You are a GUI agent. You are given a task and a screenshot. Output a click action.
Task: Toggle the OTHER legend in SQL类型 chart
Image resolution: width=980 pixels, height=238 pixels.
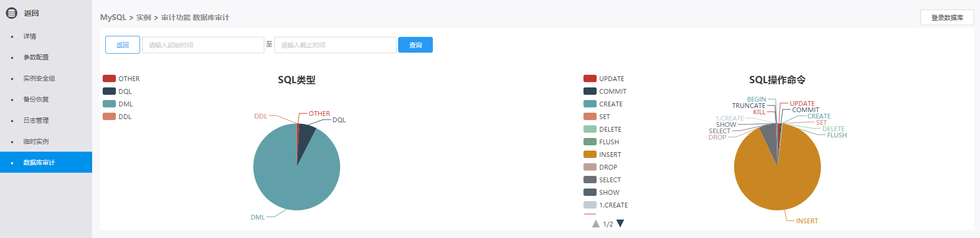tap(110, 78)
